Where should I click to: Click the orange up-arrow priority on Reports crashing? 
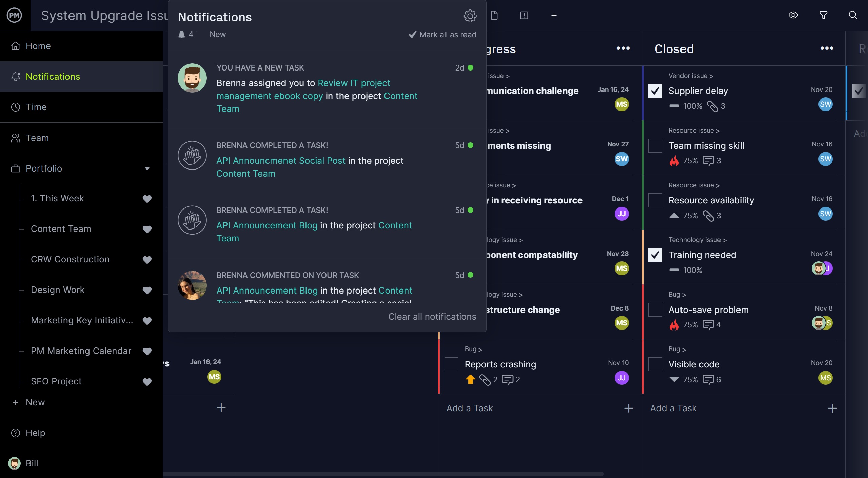click(470, 380)
